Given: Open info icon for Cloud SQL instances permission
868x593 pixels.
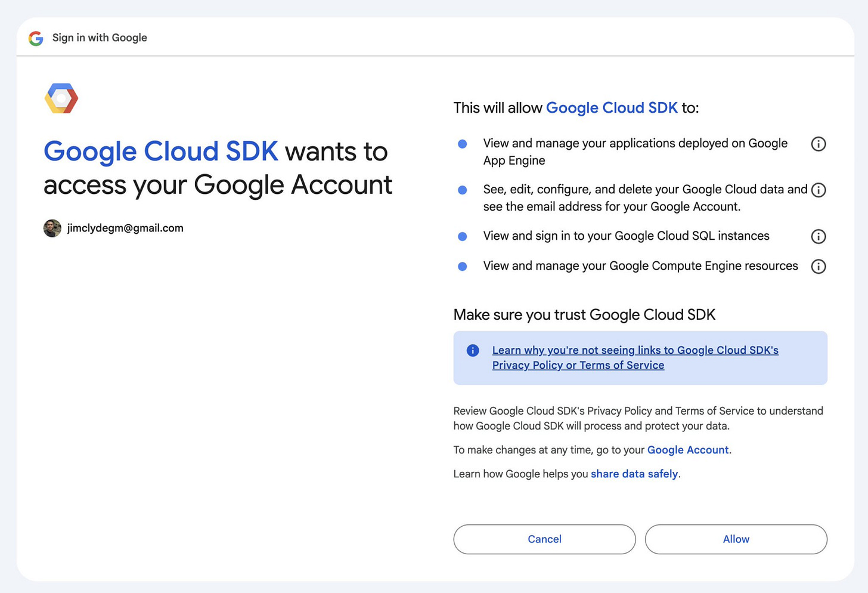Looking at the screenshot, I should pyautogui.click(x=819, y=236).
